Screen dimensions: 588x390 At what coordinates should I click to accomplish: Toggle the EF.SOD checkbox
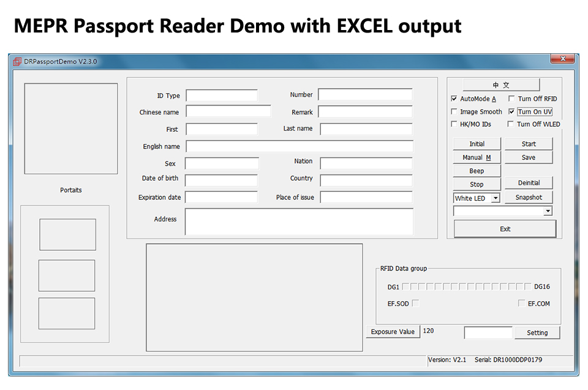point(415,304)
